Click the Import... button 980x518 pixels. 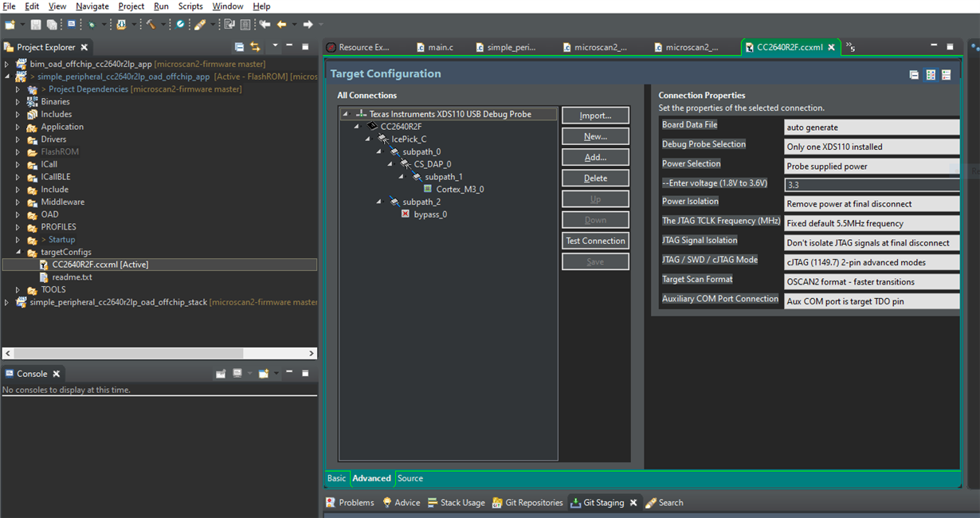coord(595,116)
